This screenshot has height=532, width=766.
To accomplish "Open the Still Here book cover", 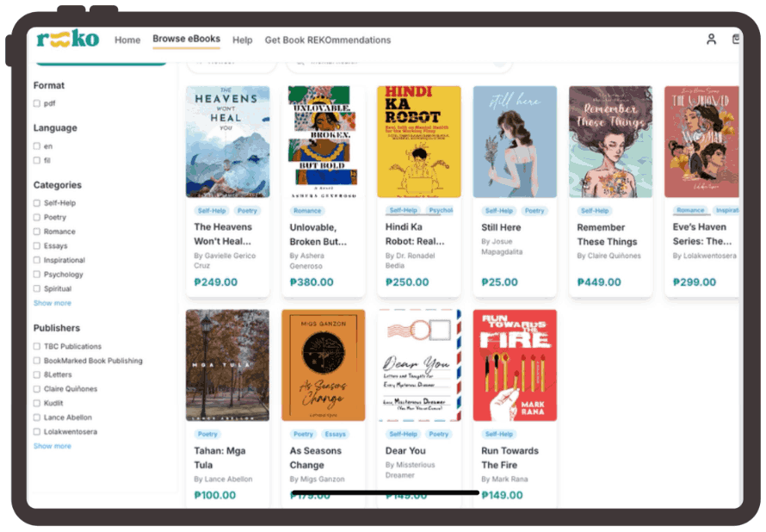I will (515, 142).
